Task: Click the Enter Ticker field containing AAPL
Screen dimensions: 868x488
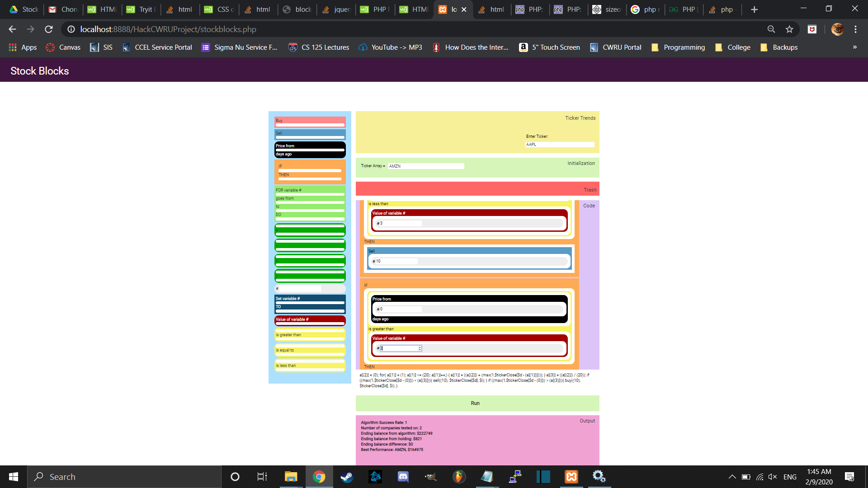Action: [x=560, y=145]
